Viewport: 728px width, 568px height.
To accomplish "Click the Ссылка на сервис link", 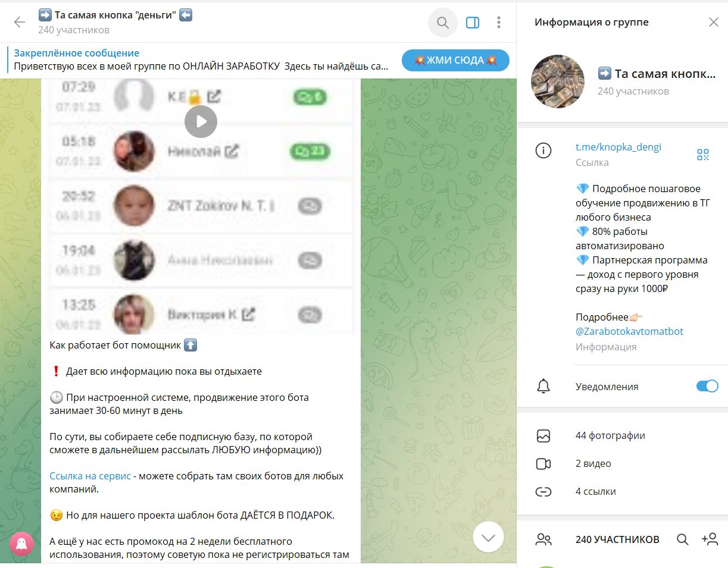I will (90, 476).
